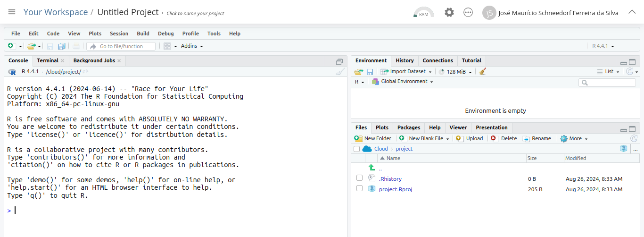Viewport: 644px width, 237px height.
Task: Click the R logo in the console header
Action: [12, 72]
